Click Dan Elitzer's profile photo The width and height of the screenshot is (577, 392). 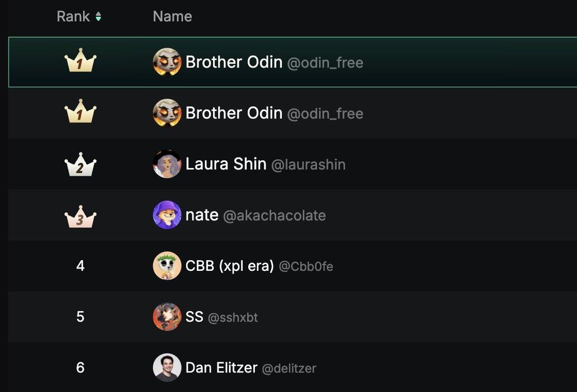pos(167,368)
